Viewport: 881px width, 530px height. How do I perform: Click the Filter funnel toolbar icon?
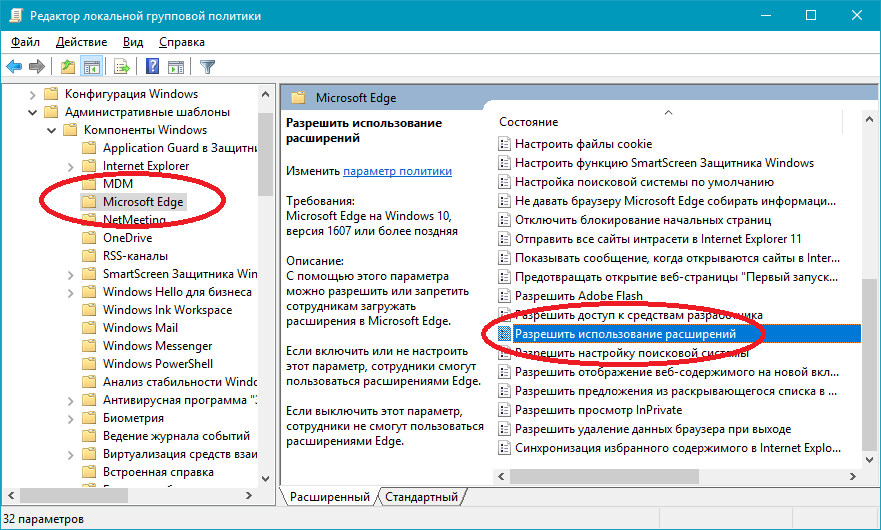(x=208, y=67)
